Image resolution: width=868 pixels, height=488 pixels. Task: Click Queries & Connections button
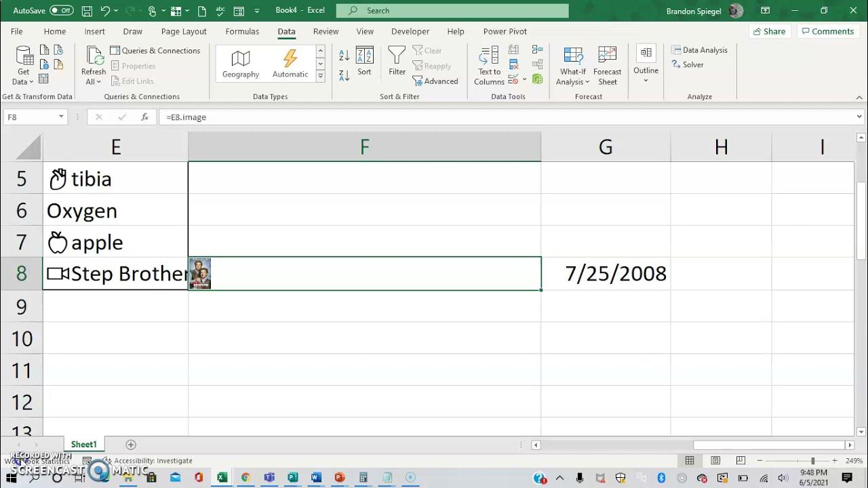[155, 51]
